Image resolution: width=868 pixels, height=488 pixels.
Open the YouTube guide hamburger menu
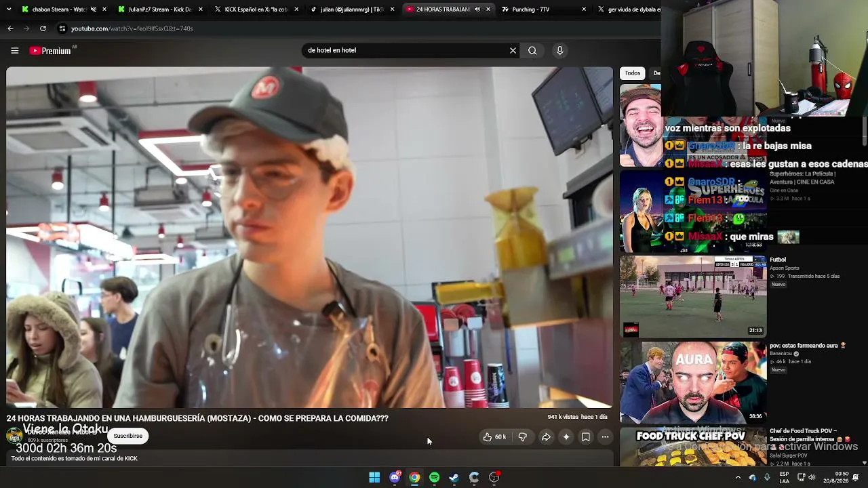point(14,50)
